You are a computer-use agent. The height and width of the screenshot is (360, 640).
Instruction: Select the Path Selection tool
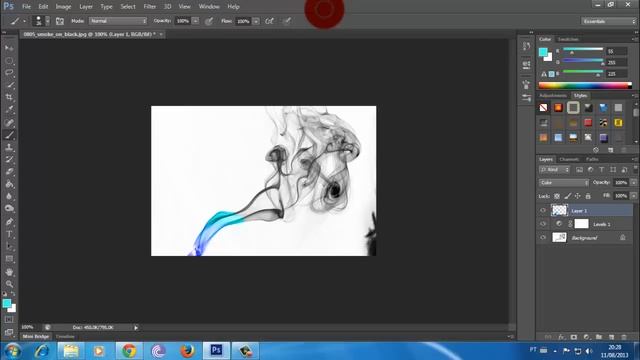[9, 247]
